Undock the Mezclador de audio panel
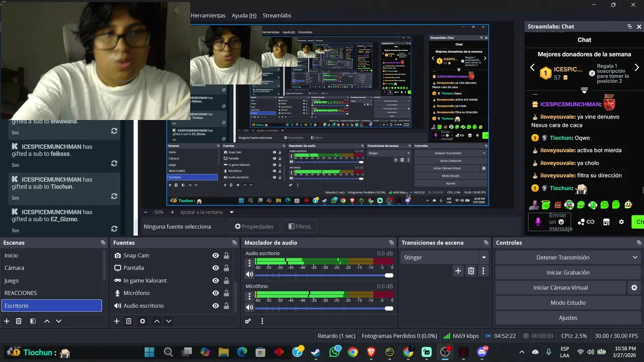Image resolution: width=644 pixels, height=362 pixels. [391, 243]
